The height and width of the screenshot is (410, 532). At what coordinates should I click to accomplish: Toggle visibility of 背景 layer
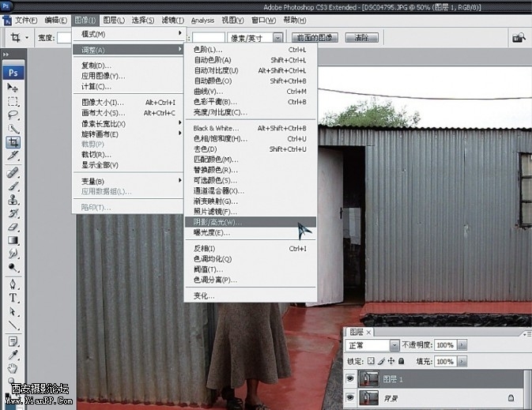point(351,399)
